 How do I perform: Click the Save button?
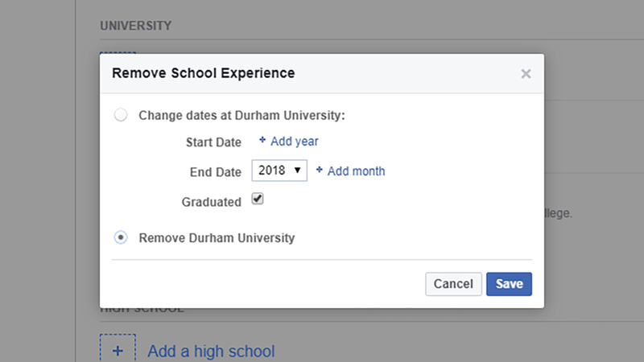pos(509,284)
